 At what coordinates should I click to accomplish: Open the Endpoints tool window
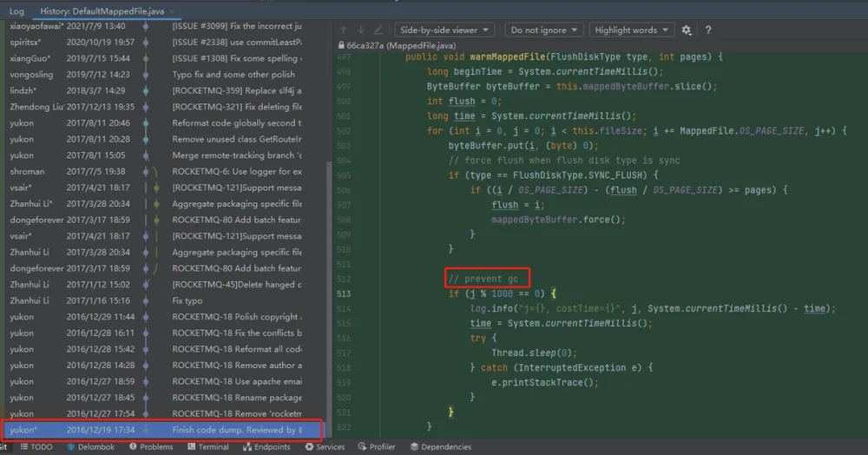pyautogui.click(x=266, y=446)
